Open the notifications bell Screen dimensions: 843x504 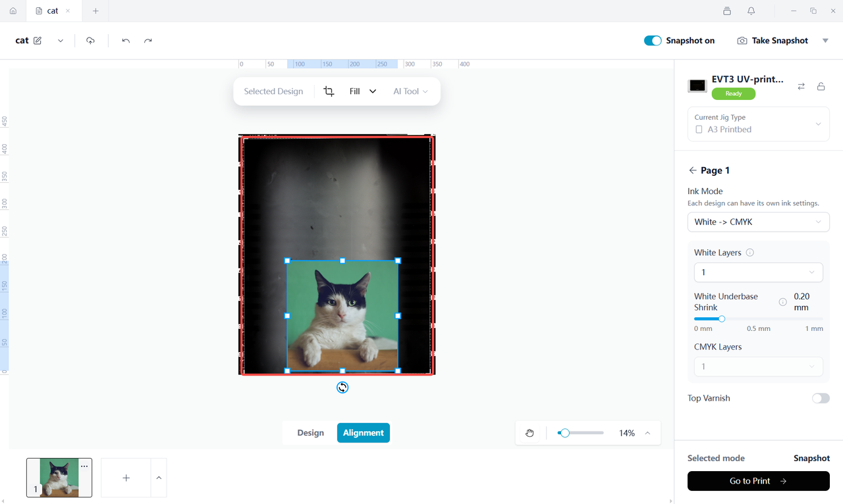(x=751, y=11)
